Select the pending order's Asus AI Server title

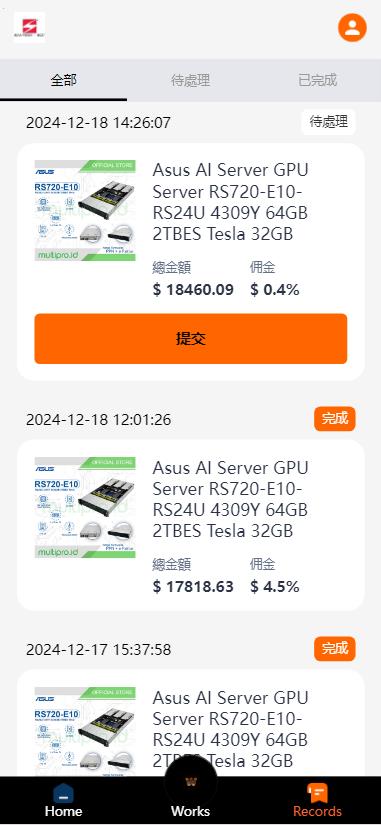pyautogui.click(x=230, y=202)
